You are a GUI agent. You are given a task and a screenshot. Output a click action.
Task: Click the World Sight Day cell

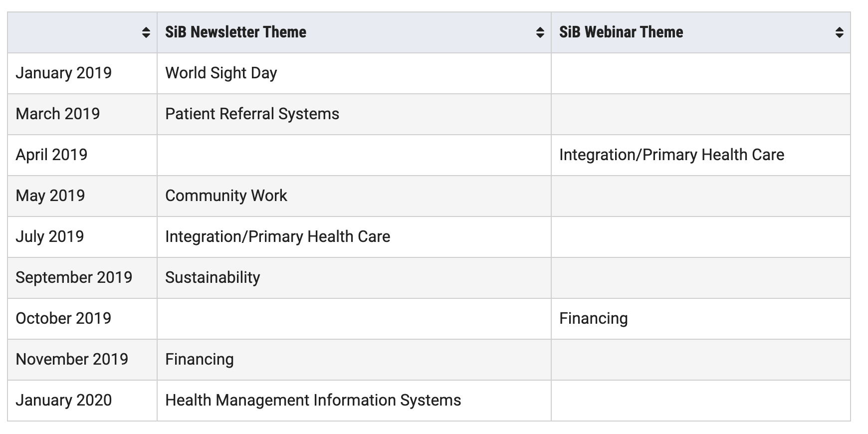tap(354, 73)
